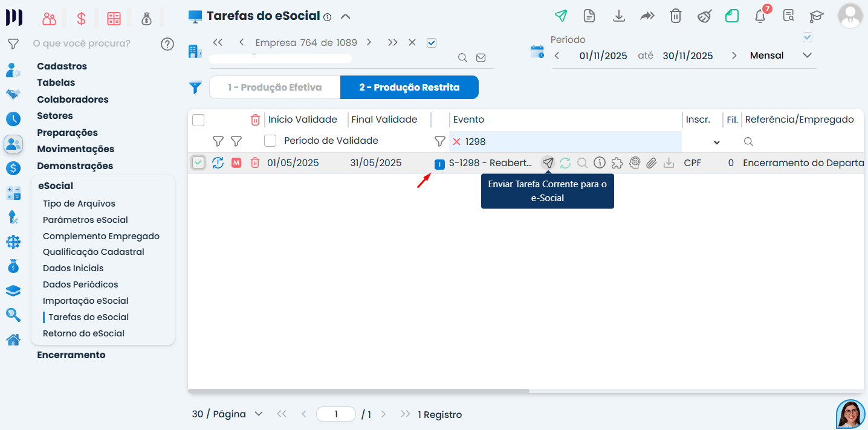Open the assistant chat avatar at bottom right

click(x=850, y=414)
